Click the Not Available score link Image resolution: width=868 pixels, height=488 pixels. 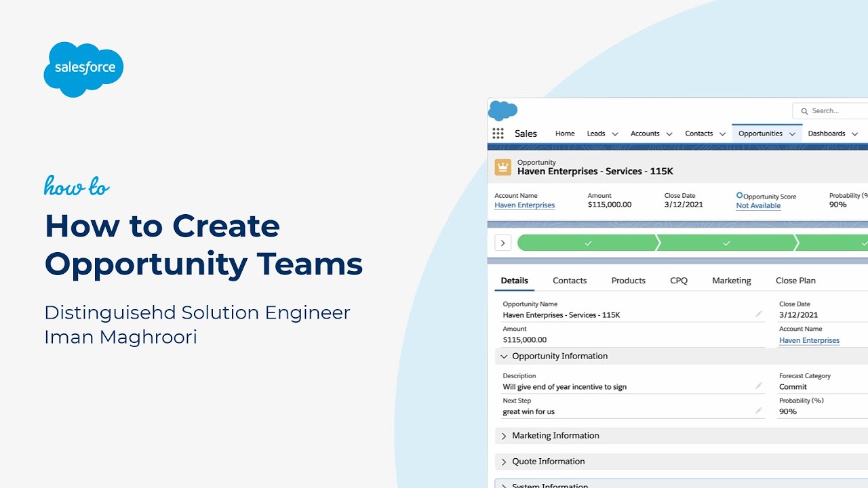pyautogui.click(x=758, y=206)
